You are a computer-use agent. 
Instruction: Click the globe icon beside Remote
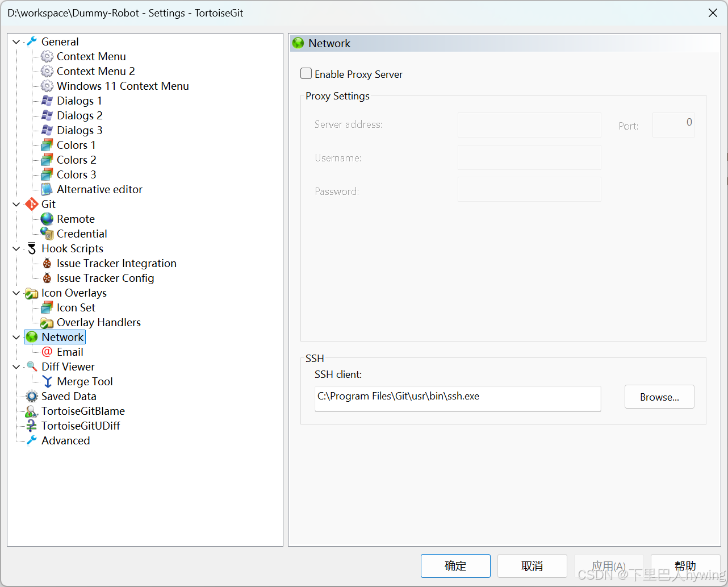47,219
